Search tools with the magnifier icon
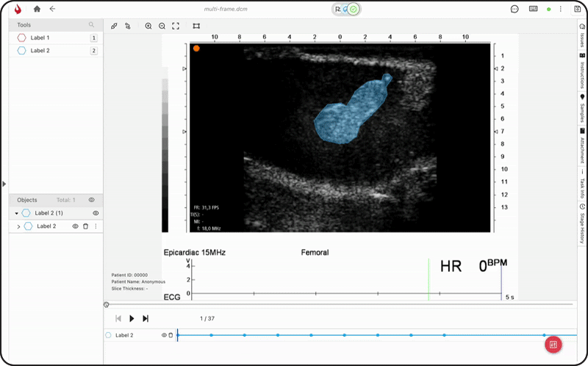The height and width of the screenshot is (366, 588). click(91, 25)
